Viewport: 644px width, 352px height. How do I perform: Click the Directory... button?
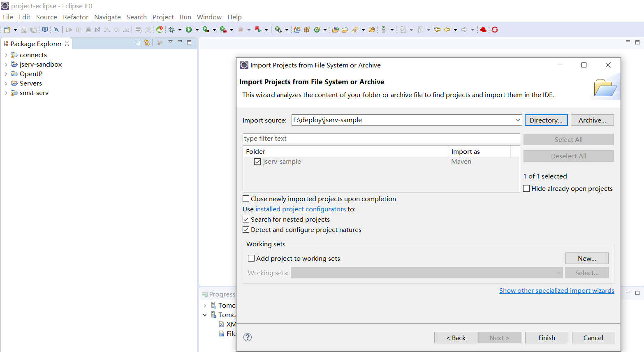click(x=546, y=120)
